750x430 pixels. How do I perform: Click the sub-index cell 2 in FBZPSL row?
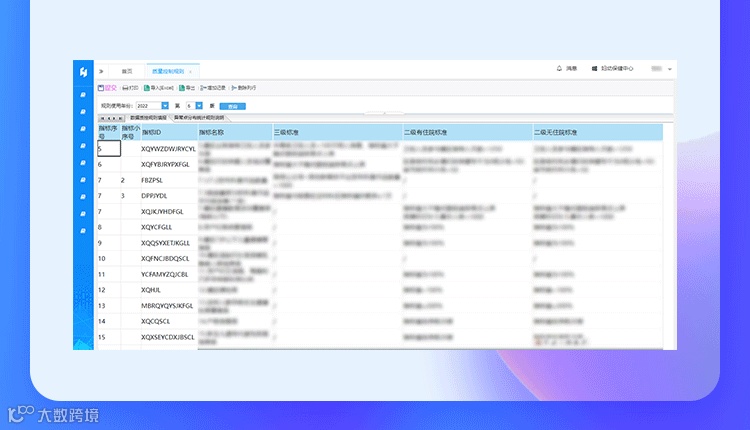click(131, 180)
